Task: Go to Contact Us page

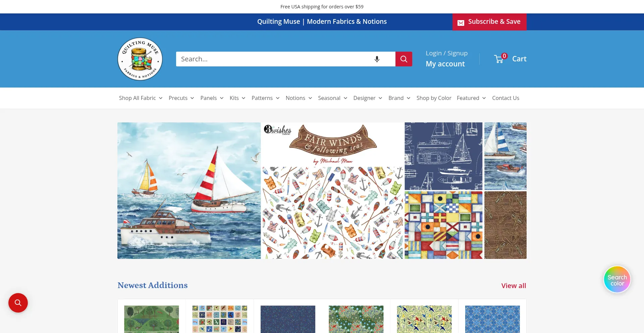Action: click(x=505, y=98)
